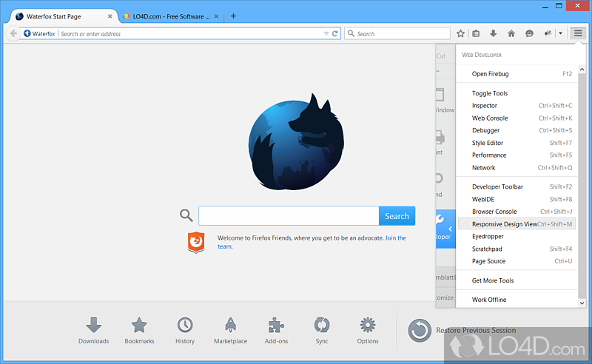Click the back arrow button
Viewport: 592px width, 364px height.
pos(13,33)
